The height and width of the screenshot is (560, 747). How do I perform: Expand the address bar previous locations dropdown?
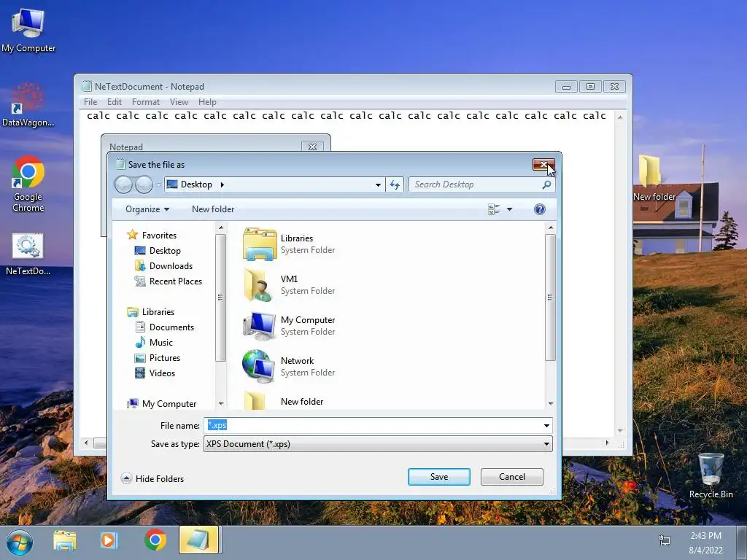click(x=378, y=184)
